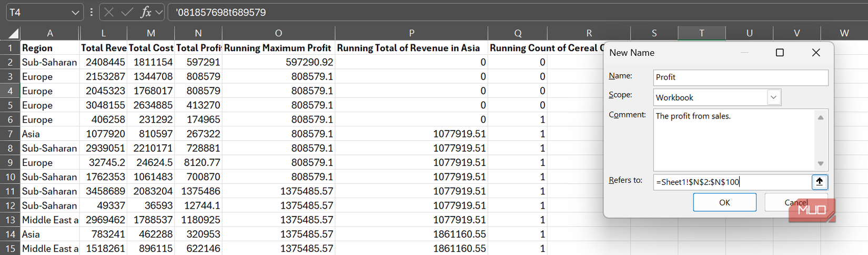The image size is (868, 255).
Task: Select row 1 header
Action: pyautogui.click(x=10, y=48)
